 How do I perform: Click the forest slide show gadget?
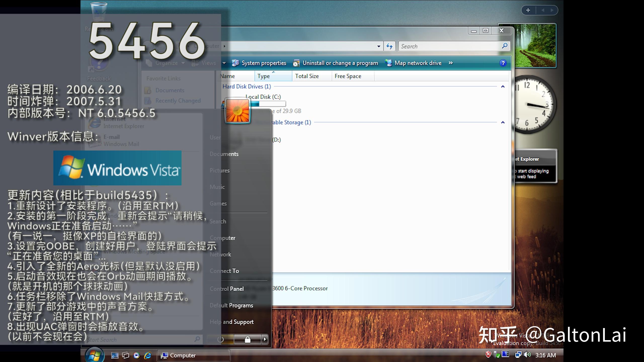pos(527,46)
